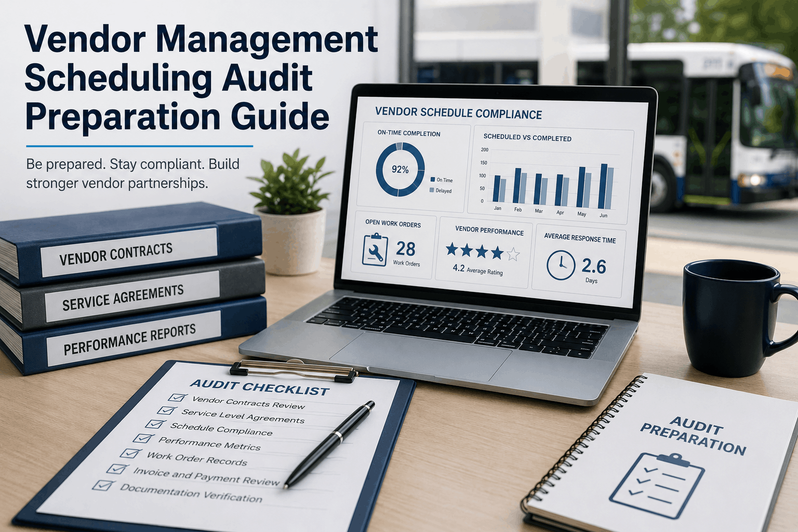
Task: Click the Service Level Agreements checklist text
Action: click(243, 417)
